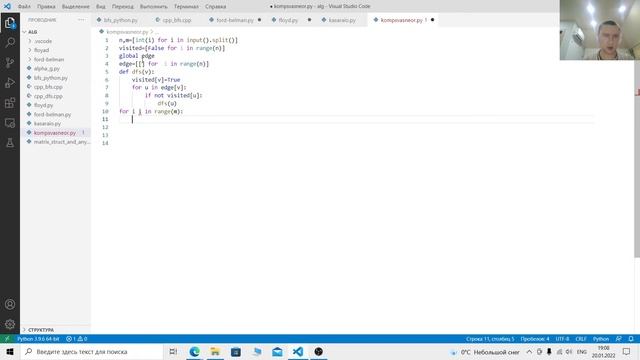The image size is (640, 360).
Task: Switch to the kasaraio.py tab
Action: pos(342,20)
